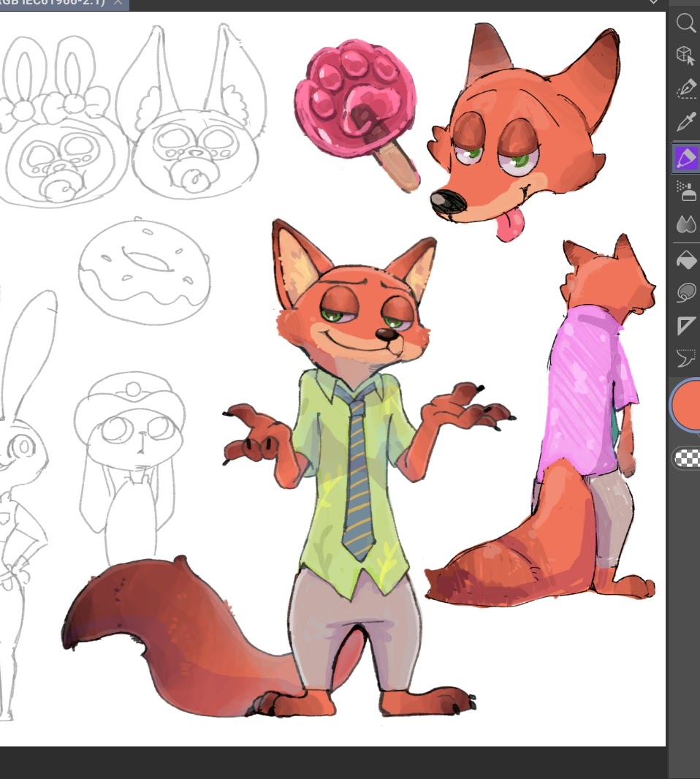Viewport: 700px width, 779px height.
Task: Select the Selection pen tool
Action: tap(686, 89)
